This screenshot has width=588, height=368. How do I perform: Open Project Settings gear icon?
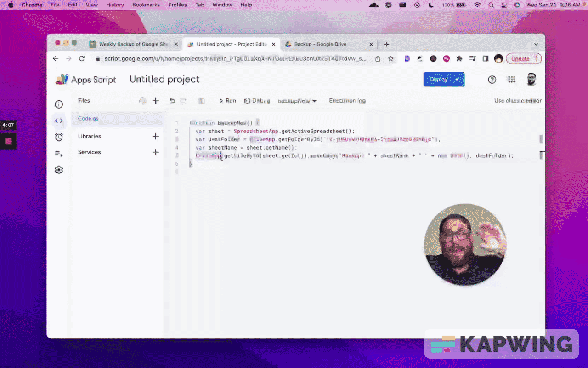click(59, 170)
